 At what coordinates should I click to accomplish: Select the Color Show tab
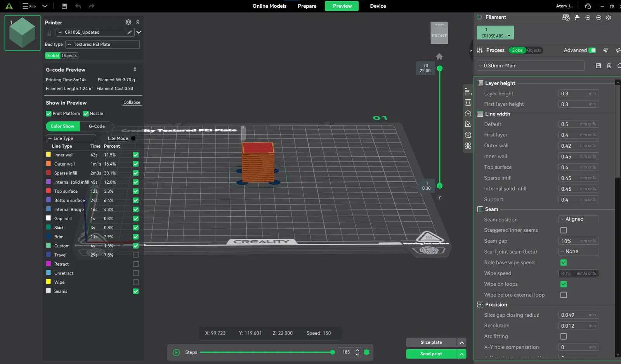62,126
